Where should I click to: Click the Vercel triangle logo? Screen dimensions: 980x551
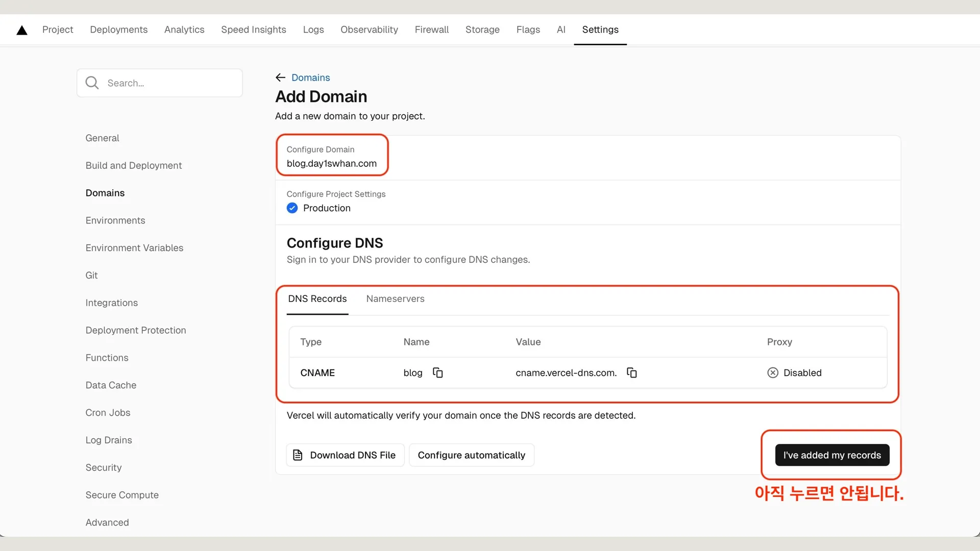[x=21, y=30]
